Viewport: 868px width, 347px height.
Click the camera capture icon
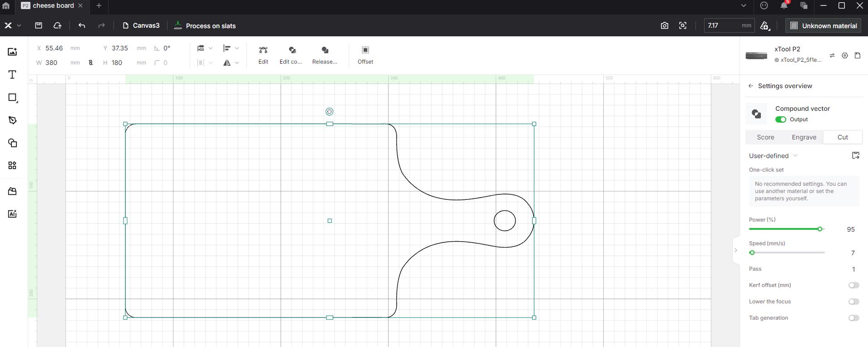click(664, 26)
